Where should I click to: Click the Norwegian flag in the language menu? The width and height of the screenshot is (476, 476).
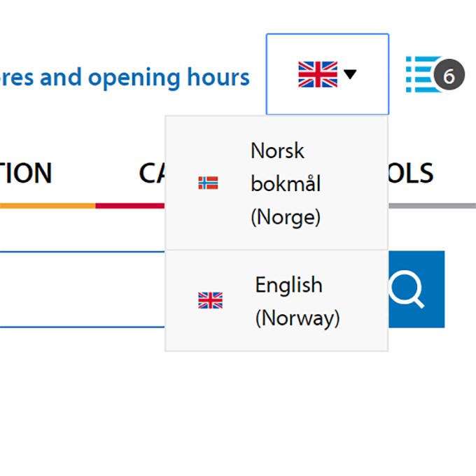(x=208, y=183)
